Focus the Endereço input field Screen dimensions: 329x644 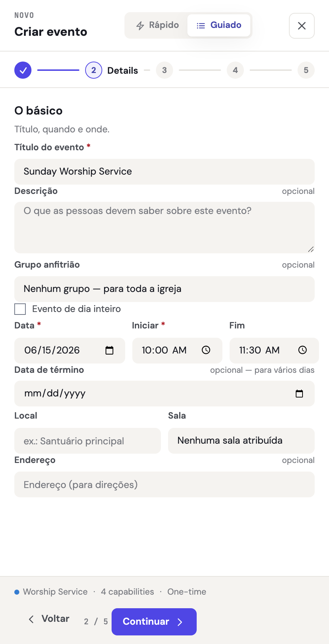click(164, 484)
